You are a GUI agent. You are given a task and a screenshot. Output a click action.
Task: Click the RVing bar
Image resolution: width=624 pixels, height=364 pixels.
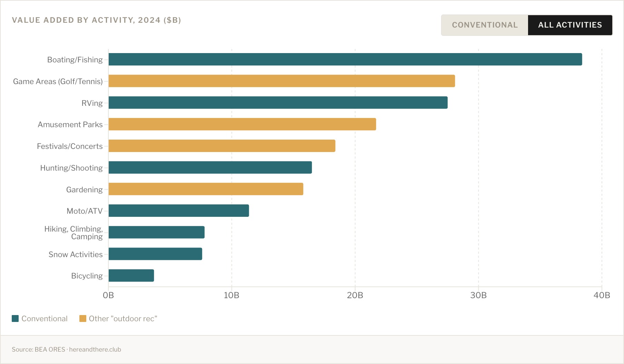[278, 103]
